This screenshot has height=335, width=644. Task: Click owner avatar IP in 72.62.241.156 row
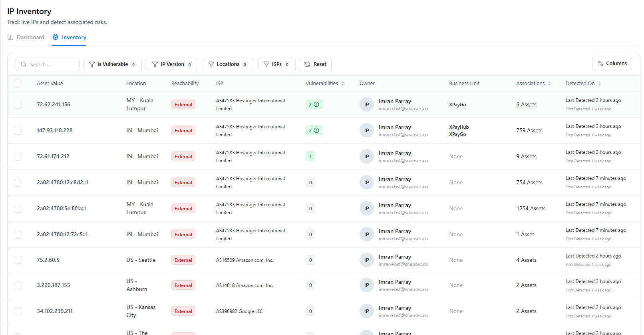click(x=366, y=105)
